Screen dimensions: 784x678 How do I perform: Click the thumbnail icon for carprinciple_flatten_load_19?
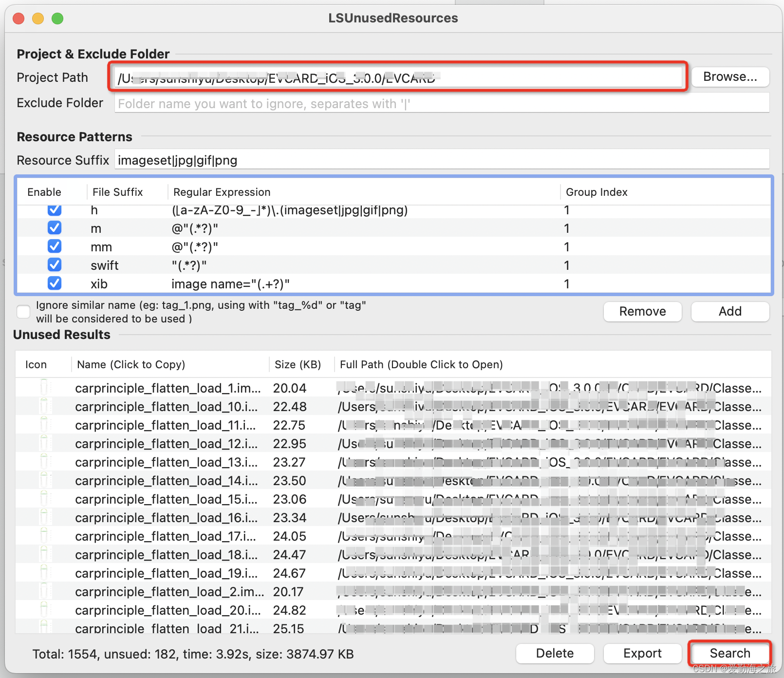[x=44, y=572]
